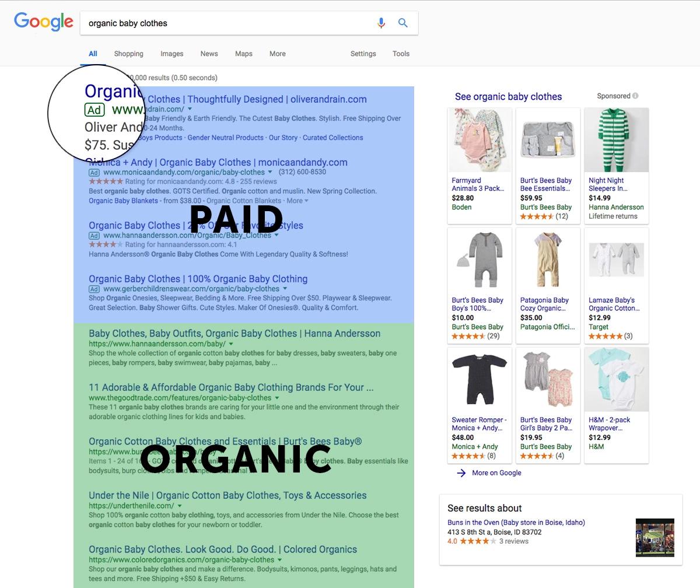Open Under the Nile Organic Cotton result
Viewport: 700px width, 588px height.
(x=228, y=495)
